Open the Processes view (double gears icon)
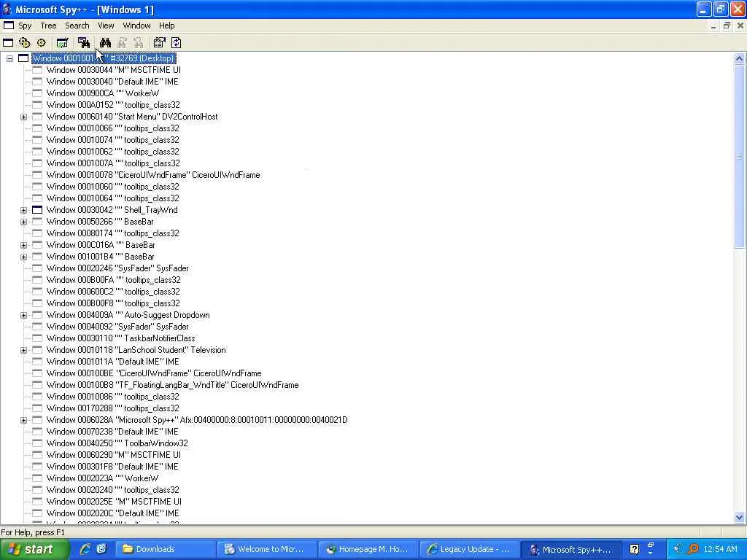Screen dimensions: 747x560 coord(24,43)
